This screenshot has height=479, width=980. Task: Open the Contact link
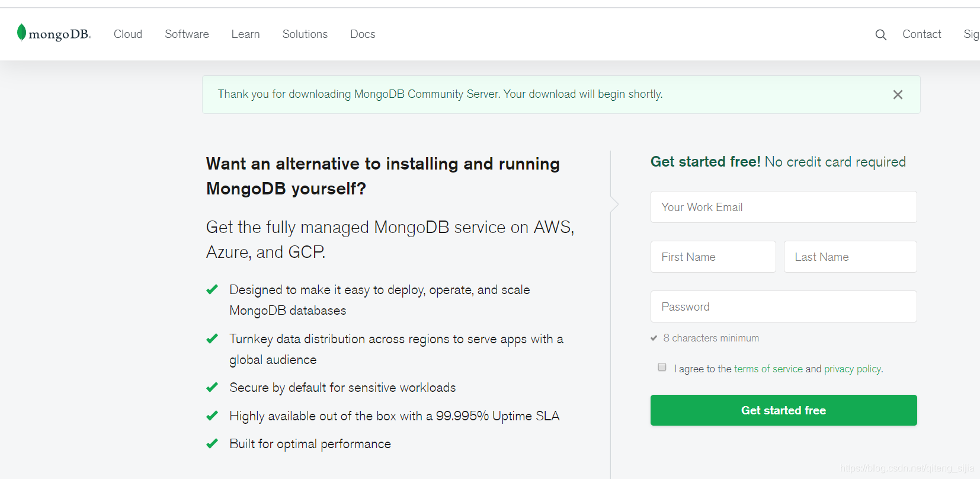[922, 34]
